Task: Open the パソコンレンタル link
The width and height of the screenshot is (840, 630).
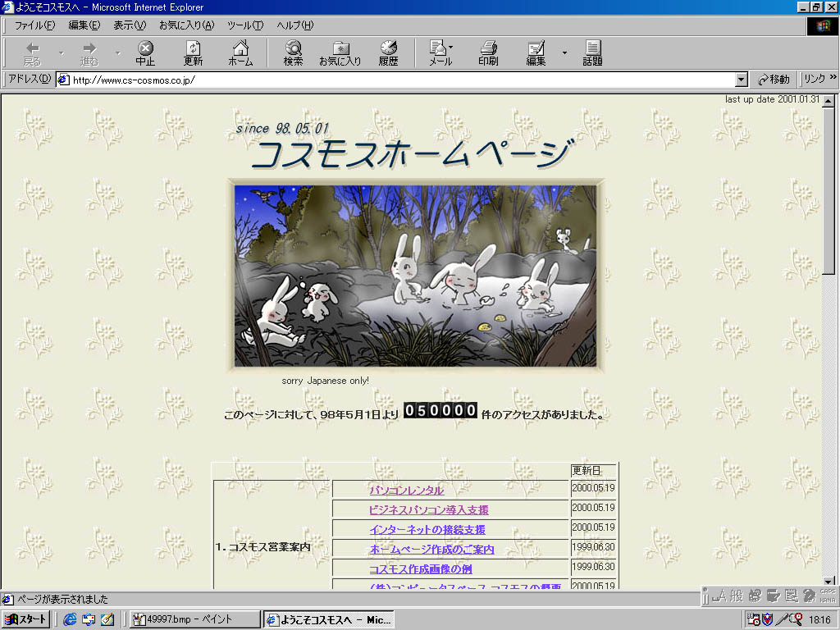Action: click(x=407, y=491)
